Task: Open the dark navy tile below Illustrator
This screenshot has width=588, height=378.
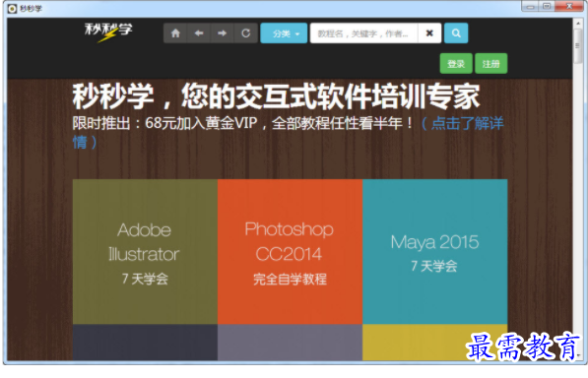Action: click(x=145, y=343)
